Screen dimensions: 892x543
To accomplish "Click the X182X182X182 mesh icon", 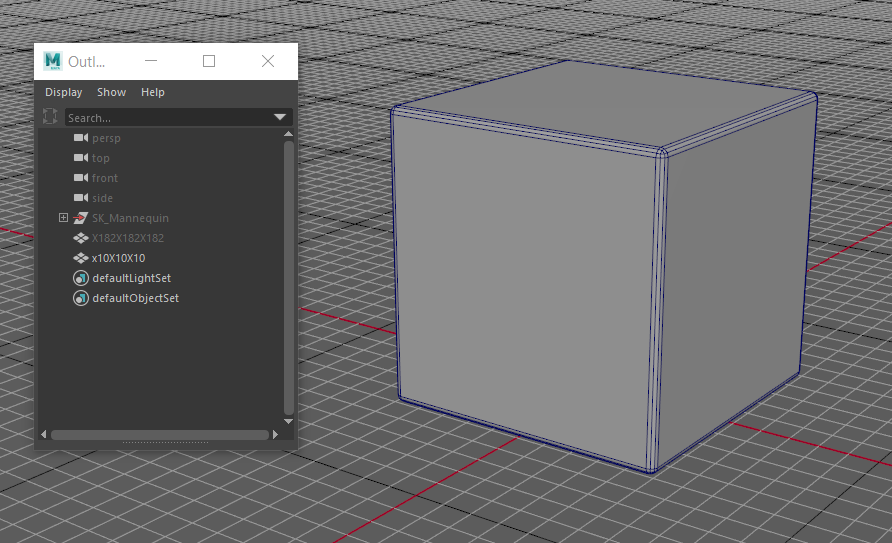I will (x=81, y=238).
